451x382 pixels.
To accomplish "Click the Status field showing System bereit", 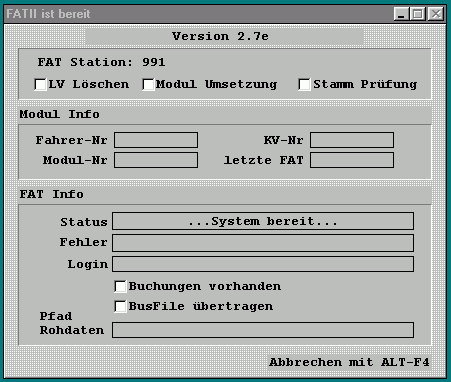I will coord(263,221).
